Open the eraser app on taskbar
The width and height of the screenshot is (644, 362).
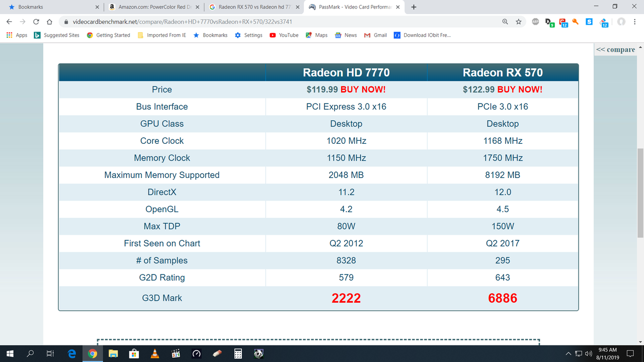pos(217,353)
